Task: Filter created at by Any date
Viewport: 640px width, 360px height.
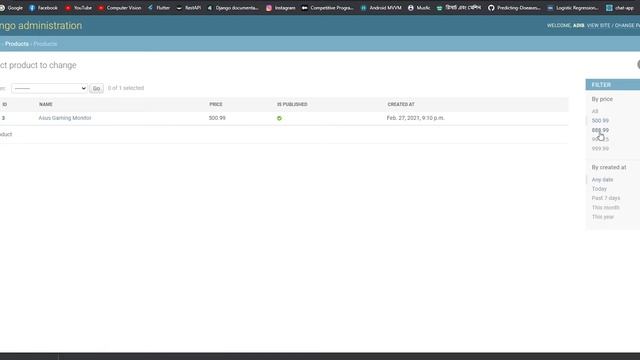Action: tap(602, 180)
